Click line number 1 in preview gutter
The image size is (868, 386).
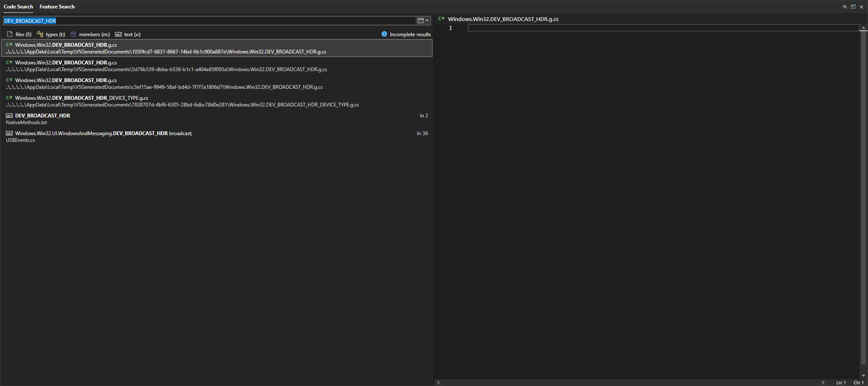click(450, 28)
